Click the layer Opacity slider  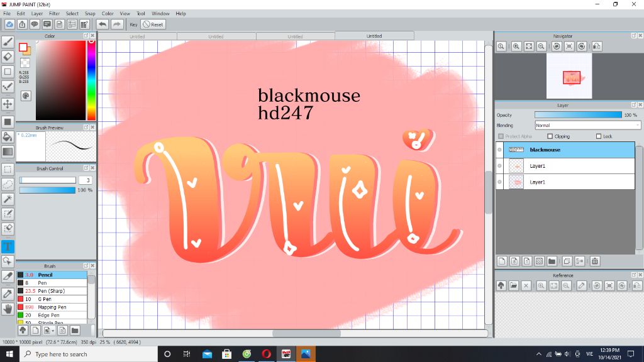(579, 115)
